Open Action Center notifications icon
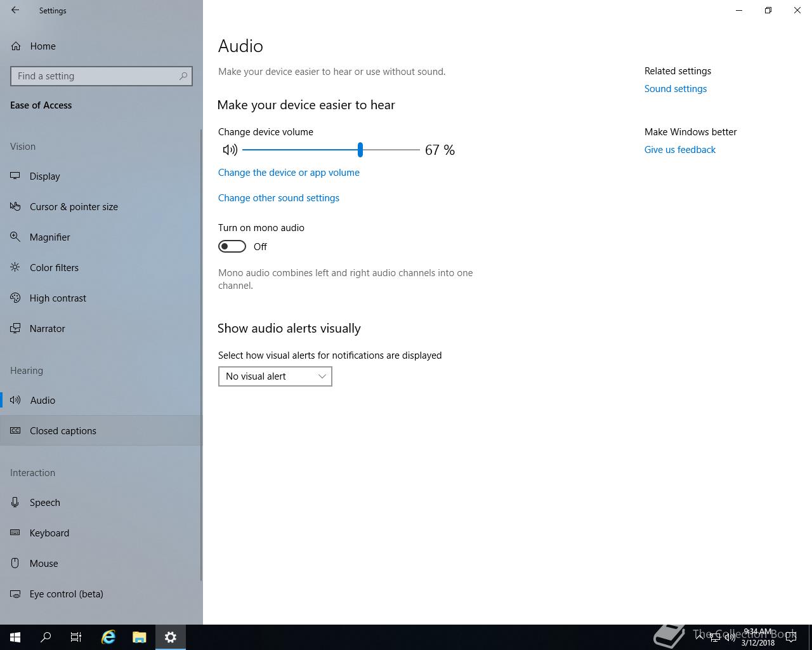812x650 pixels. click(x=791, y=637)
